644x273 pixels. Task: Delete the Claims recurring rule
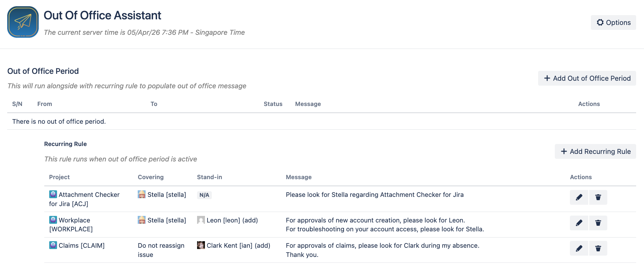pyautogui.click(x=598, y=248)
